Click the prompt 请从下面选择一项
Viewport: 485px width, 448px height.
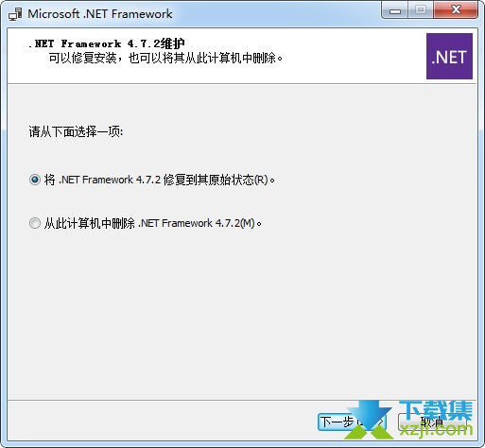coord(76,131)
